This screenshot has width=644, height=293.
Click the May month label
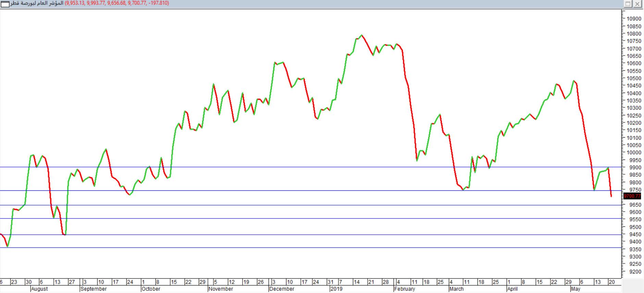[x=576, y=289]
